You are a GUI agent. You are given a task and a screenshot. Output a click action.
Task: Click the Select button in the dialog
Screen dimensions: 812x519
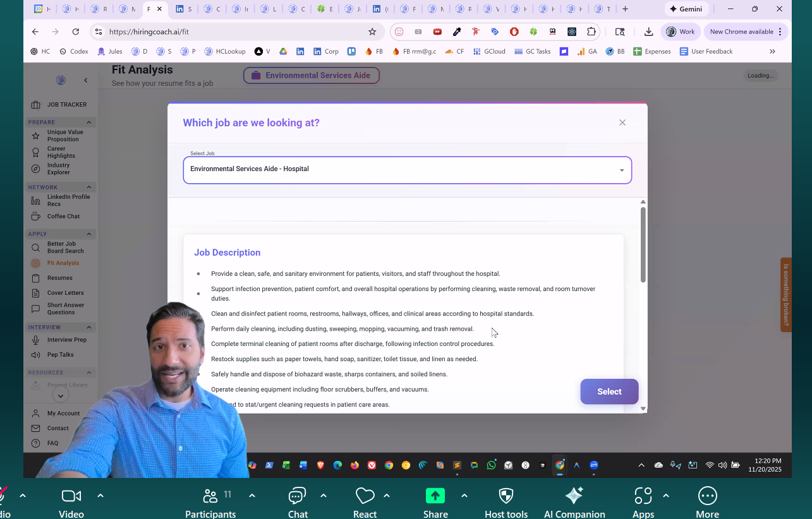point(609,391)
